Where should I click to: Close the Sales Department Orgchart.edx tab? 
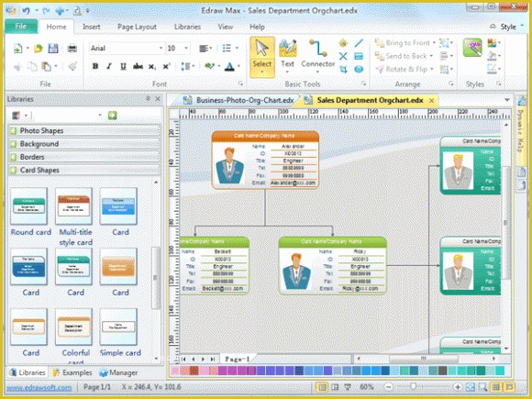[432, 100]
